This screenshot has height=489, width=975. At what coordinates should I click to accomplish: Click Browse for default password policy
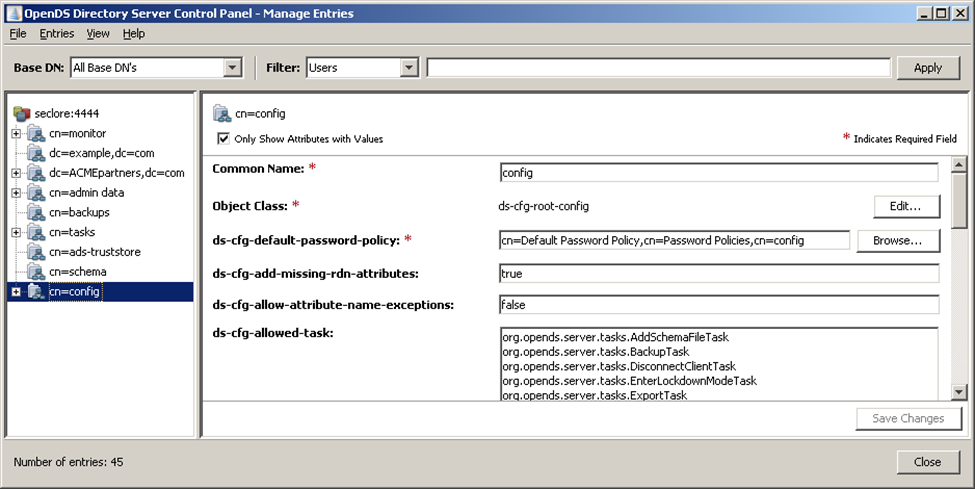[x=898, y=241]
